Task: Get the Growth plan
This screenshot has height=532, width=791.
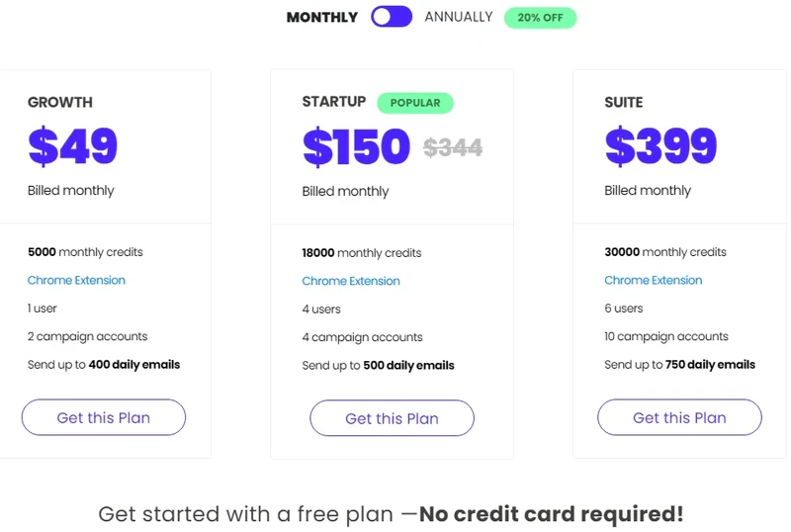Action: [104, 417]
